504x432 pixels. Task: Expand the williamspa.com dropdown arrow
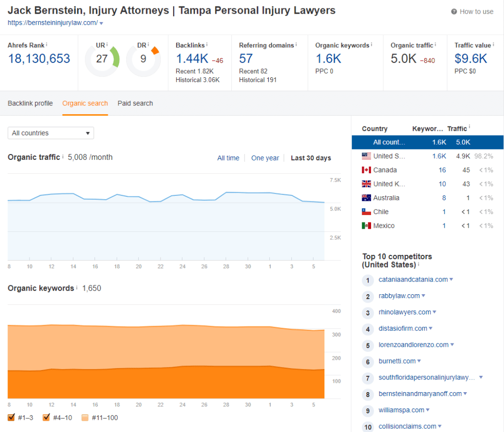pyautogui.click(x=428, y=410)
